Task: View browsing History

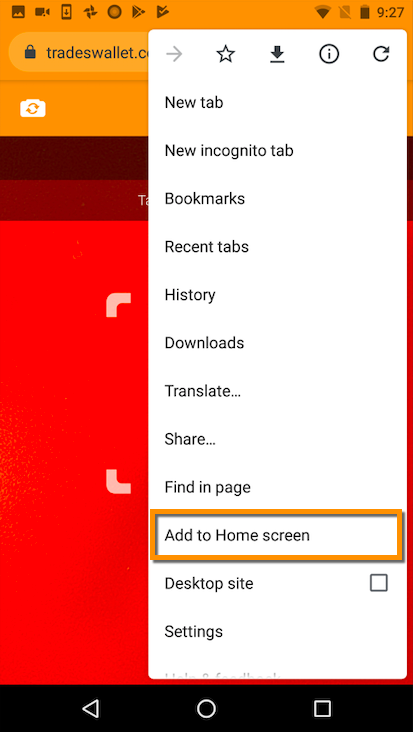Action: click(277, 295)
